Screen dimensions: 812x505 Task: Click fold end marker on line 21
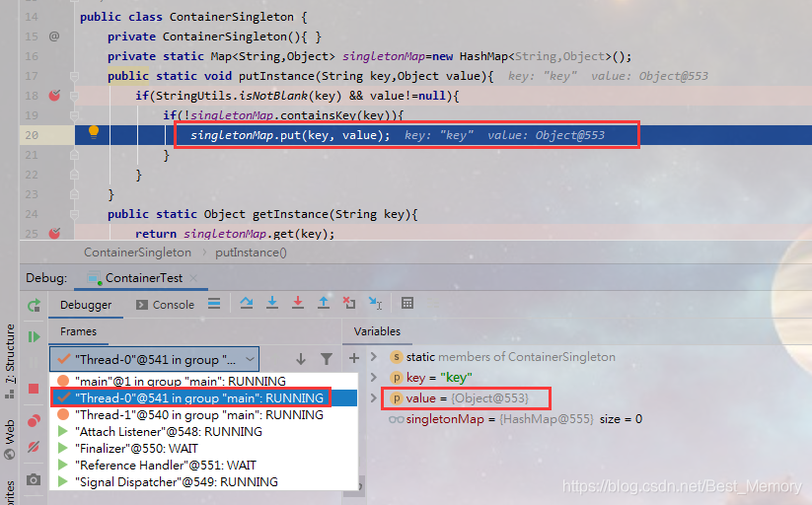click(x=74, y=155)
